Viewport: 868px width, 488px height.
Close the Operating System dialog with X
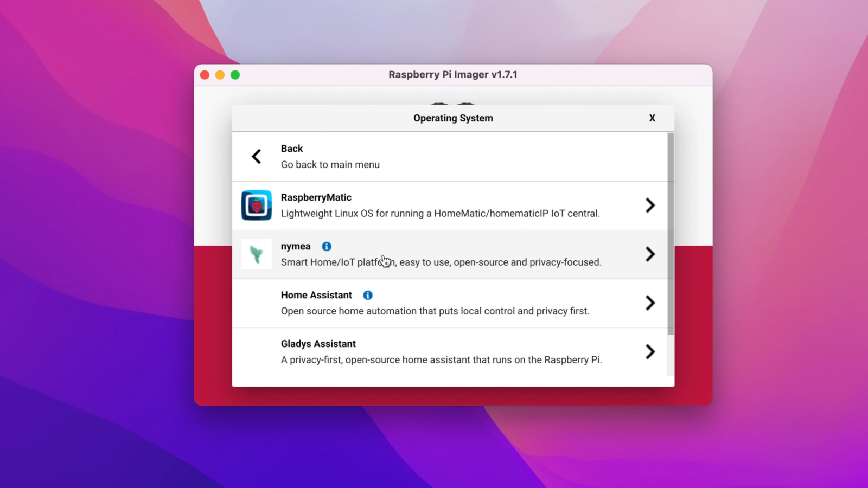click(x=652, y=118)
